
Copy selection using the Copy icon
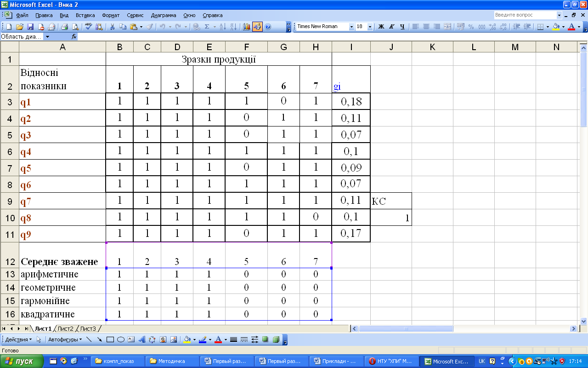[x=123, y=27]
